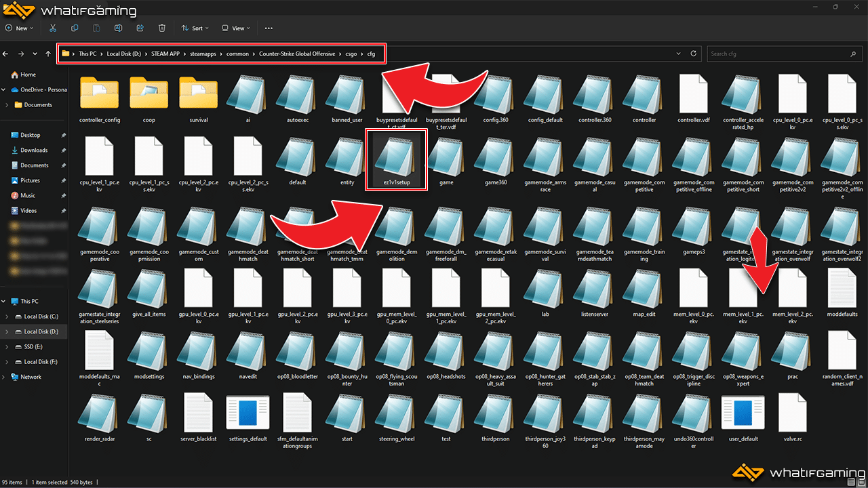Select the give_all_items file
The image size is (868, 488).
tap(149, 294)
